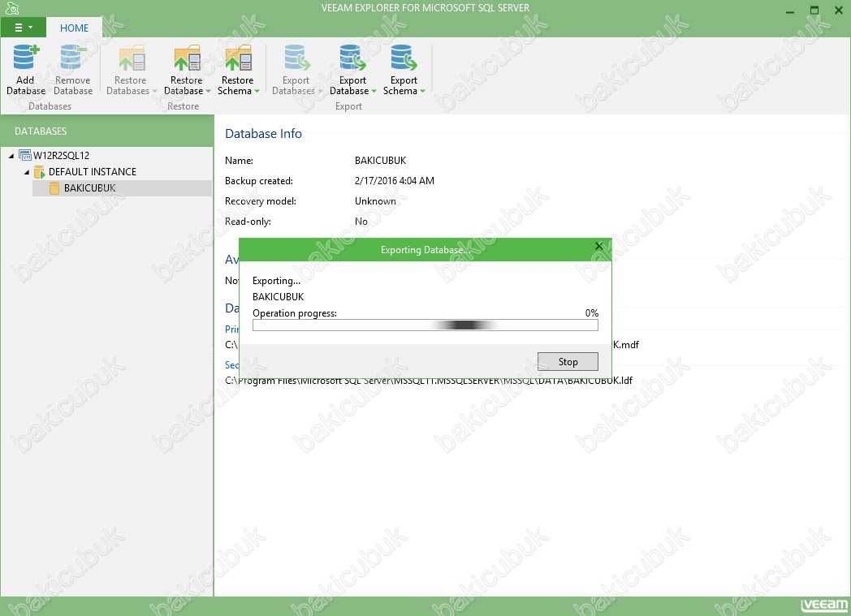
Task: Click the Export Databases icon
Action: click(x=297, y=58)
